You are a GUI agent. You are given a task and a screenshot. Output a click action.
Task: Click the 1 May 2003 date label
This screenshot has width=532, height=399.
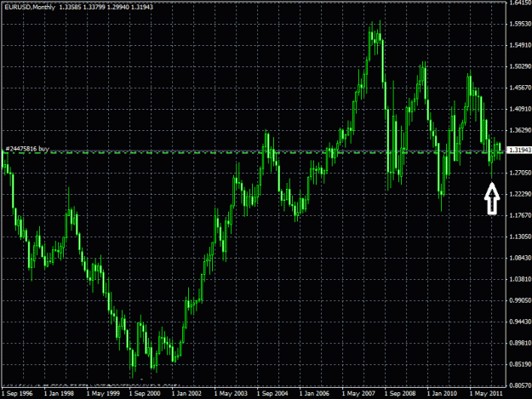click(231, 394)
